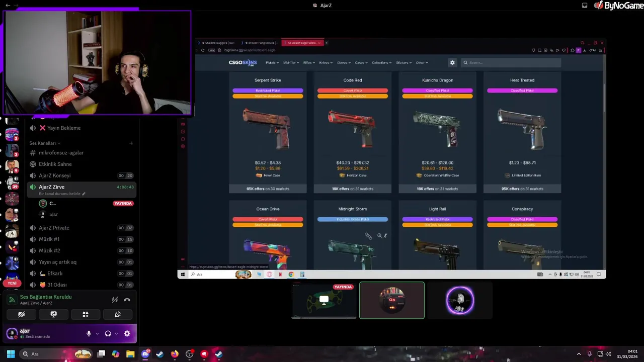Click user alar in voice channel
This screenshot has width=644, height=362.
86,214
